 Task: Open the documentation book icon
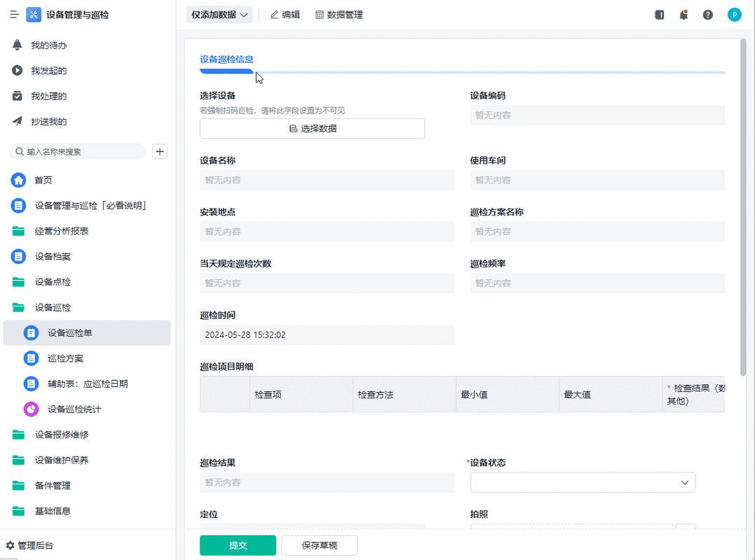(660, 15)
